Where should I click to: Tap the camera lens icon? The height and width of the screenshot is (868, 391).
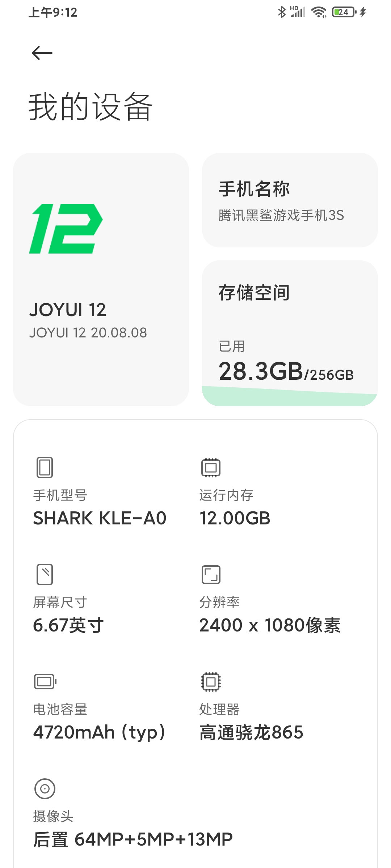[45, 788]
